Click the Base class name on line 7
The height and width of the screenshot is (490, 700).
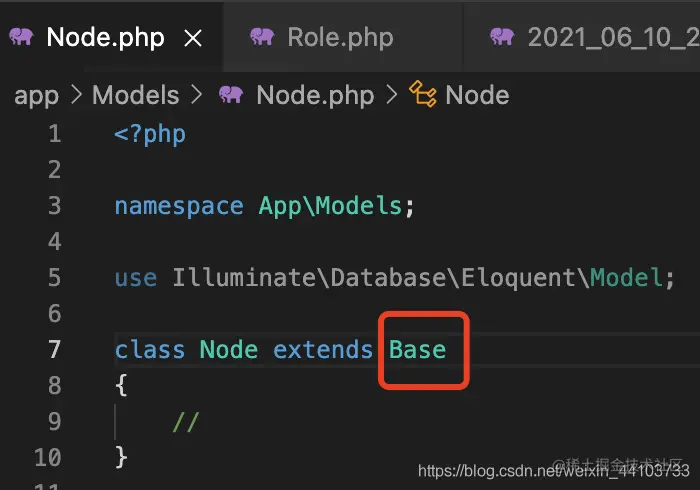point(417,349)
